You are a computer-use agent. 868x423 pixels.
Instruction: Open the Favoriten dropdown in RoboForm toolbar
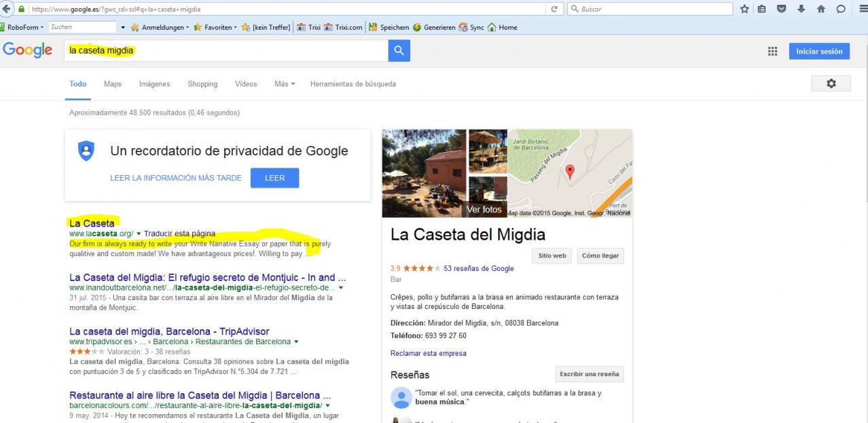(x=215, y=27)
